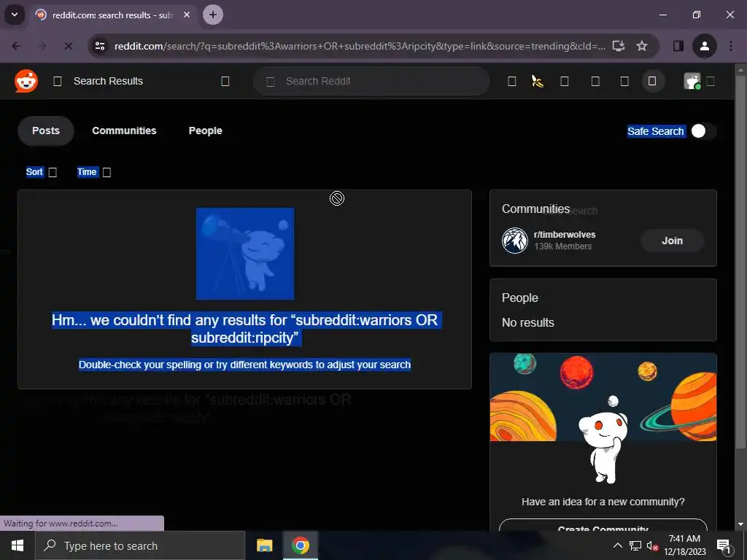This screenshot has height=560, width=747.
Task: Expand the dropdown arrow next to user avatar
Action: 711,82
